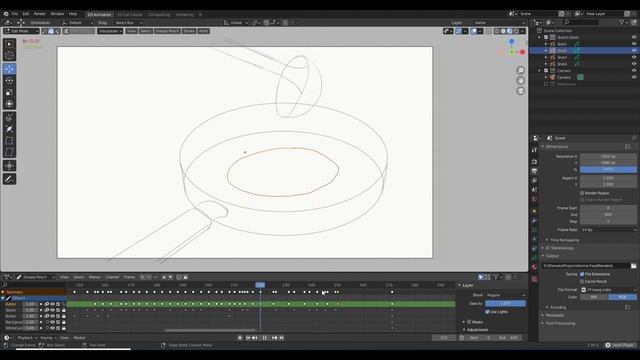Screen dimensions: 640x360
Task: Open the Interpolate dropdown
Action: (x=110, y=31)
